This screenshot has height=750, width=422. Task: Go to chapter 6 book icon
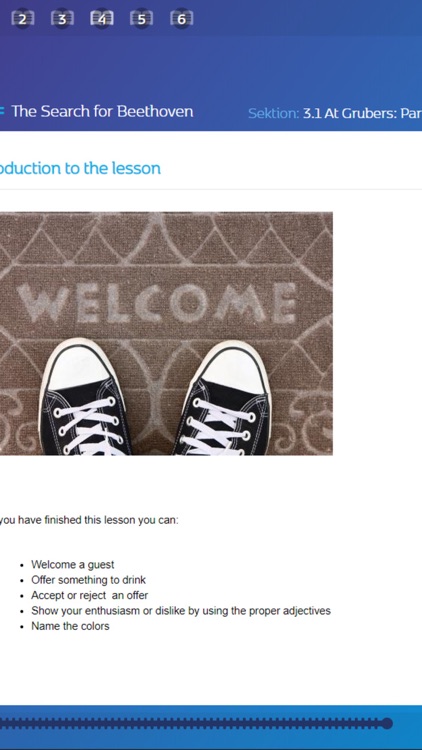(181, 19)
